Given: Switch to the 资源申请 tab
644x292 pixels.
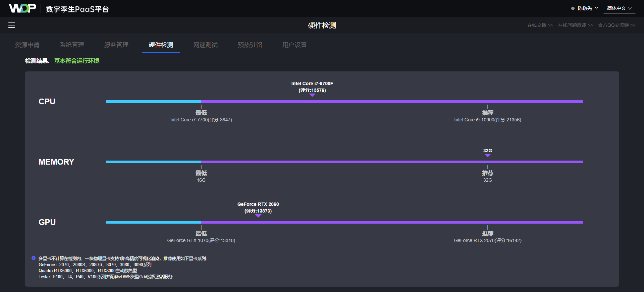Looking at the screenshot, I should pos(27,45).
